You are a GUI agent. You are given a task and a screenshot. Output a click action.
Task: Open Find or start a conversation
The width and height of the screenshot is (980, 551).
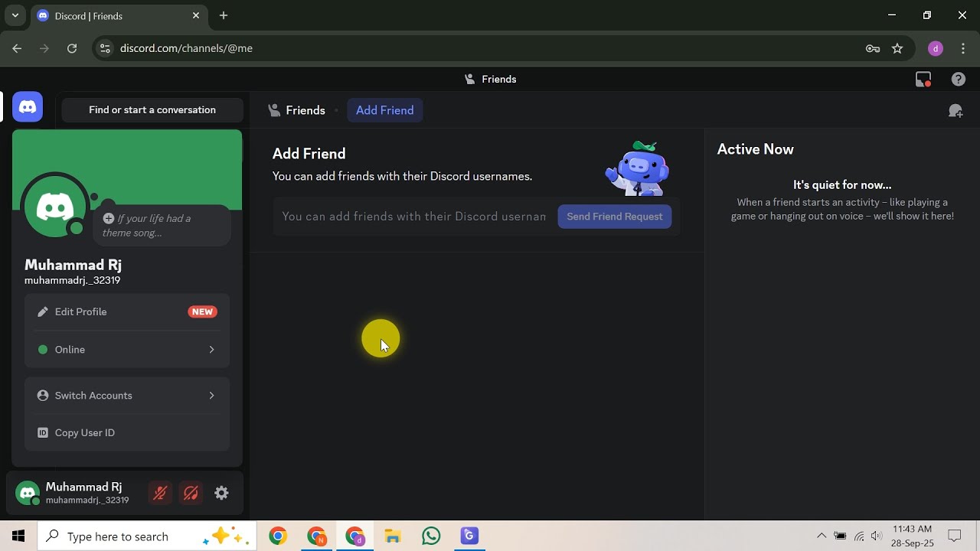point(152,109)
